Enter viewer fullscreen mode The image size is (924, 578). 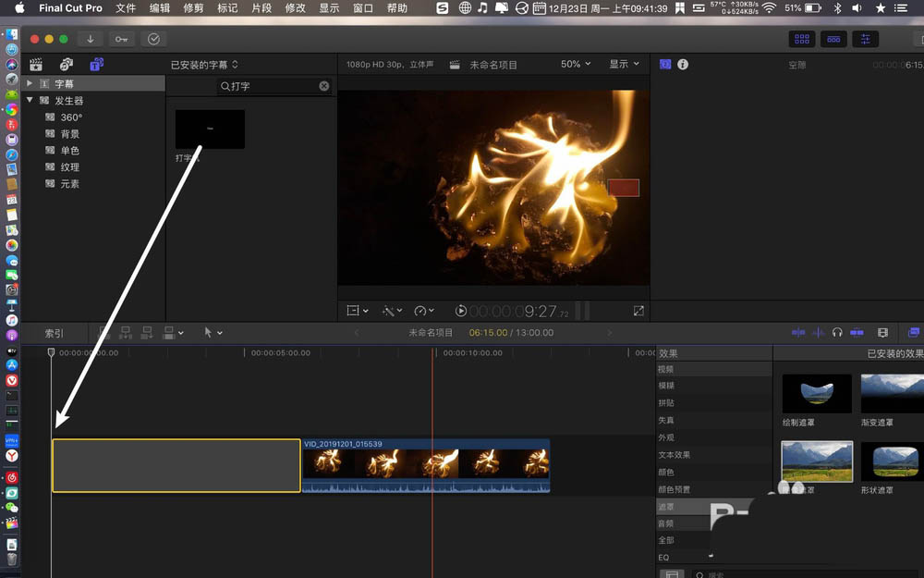coord(638,311)
